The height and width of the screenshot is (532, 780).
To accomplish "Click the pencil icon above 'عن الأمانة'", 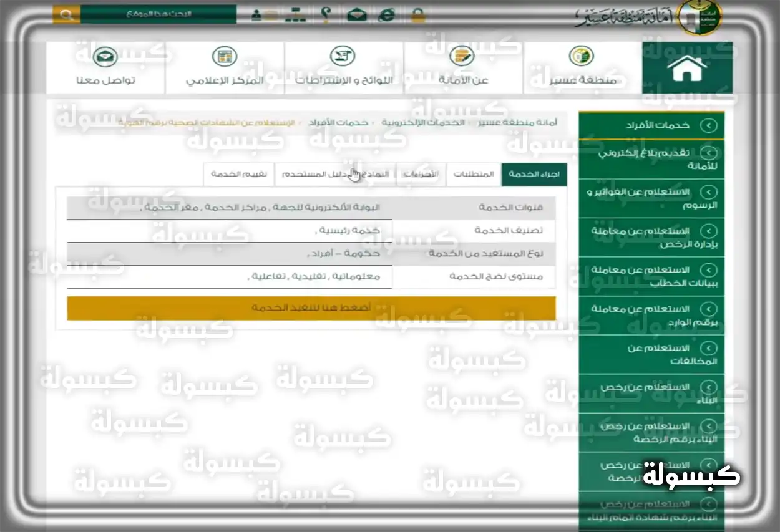I will pos(462,56).
